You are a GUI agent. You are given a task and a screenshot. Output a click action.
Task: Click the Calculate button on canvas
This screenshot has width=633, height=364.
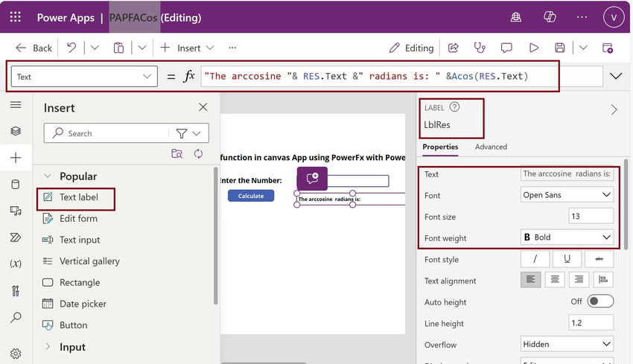(x=251, y=196)
